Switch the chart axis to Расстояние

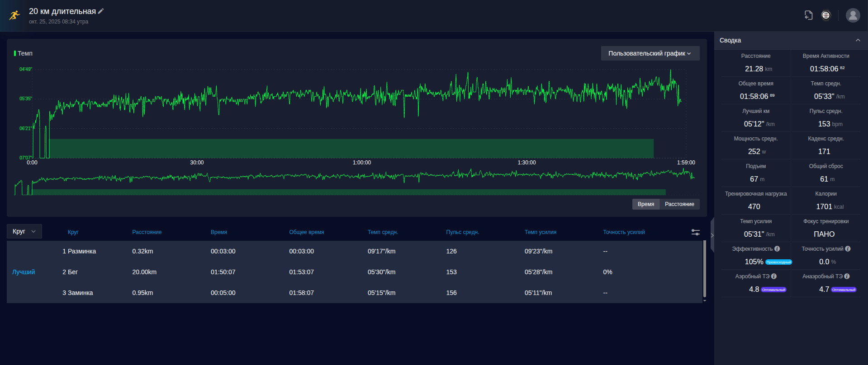[679, 204]
